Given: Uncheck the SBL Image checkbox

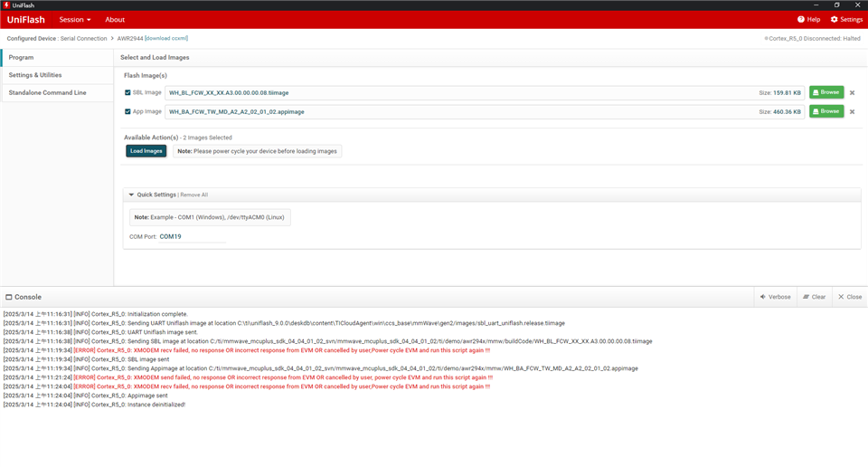Looking at the screenshot, I should (127, 92).
